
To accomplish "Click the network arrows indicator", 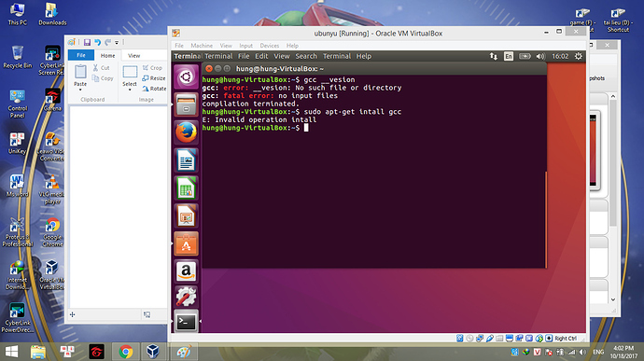I will click(494, 56).
